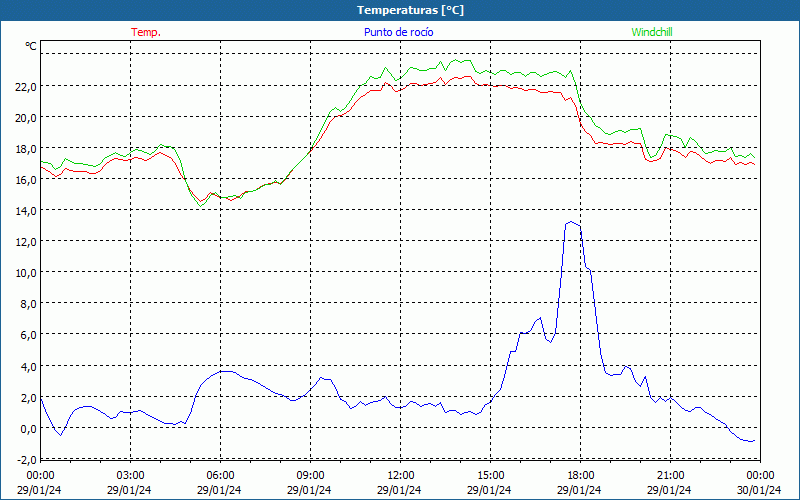
Task: Click the 18:00 time axis label
Action: [580, 476]
